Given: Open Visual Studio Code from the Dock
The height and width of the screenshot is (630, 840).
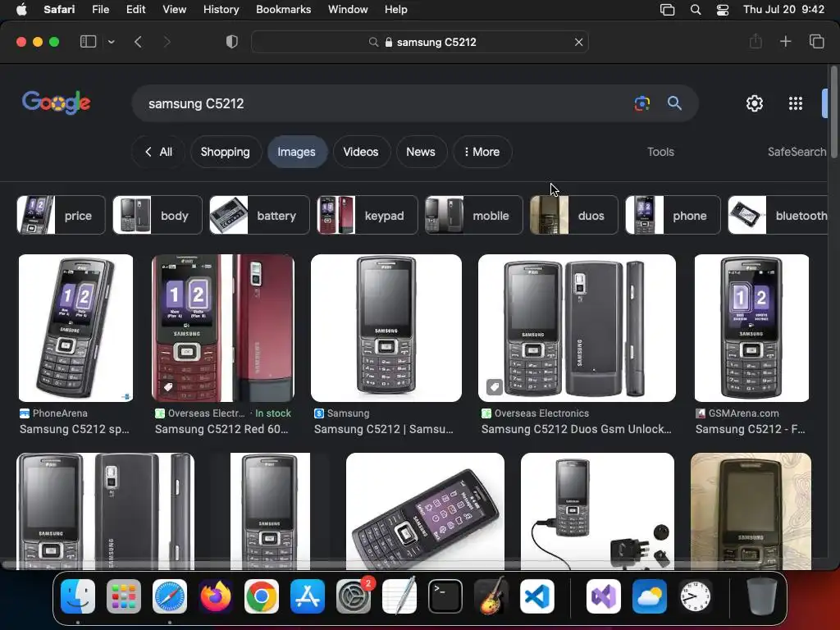Looking at the screenshot, I should click(537, 596).
